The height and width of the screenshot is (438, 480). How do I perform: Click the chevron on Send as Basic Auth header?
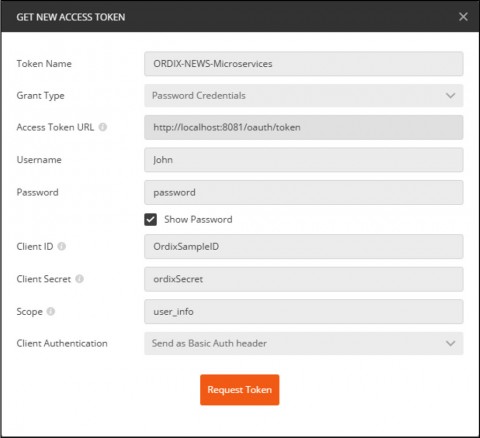450,343
